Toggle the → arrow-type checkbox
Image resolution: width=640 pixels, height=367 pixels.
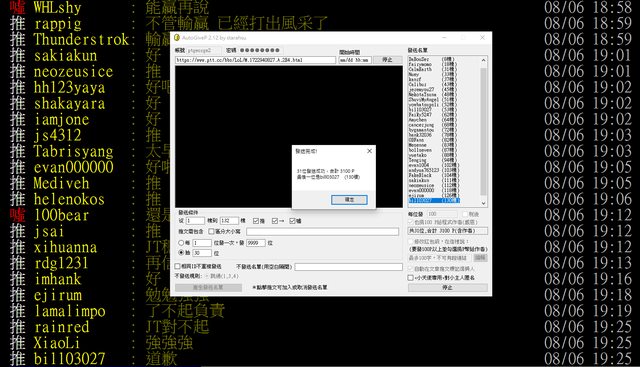click(275, 221)
